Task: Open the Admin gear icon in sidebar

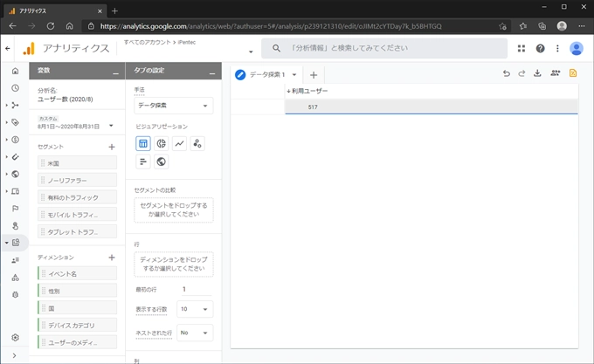Action: 15,337
